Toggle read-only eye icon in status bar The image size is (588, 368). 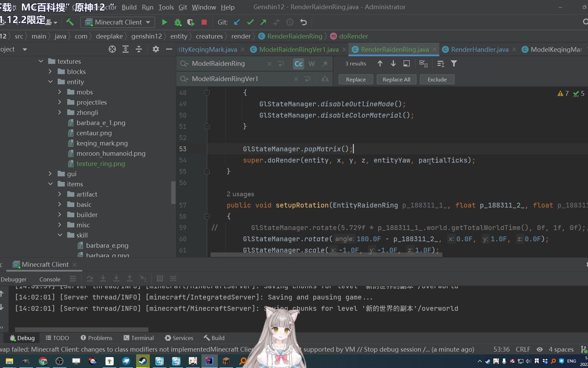tap(540, 349)
